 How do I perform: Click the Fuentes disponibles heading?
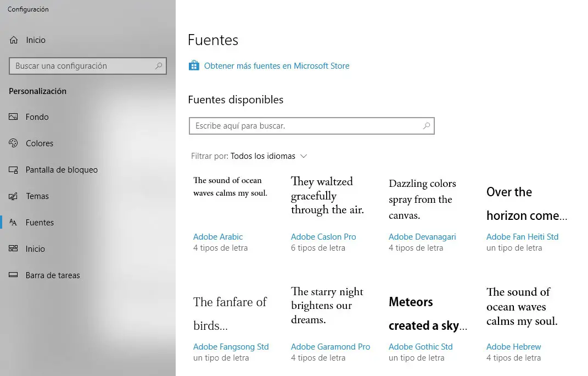[236, 99]
